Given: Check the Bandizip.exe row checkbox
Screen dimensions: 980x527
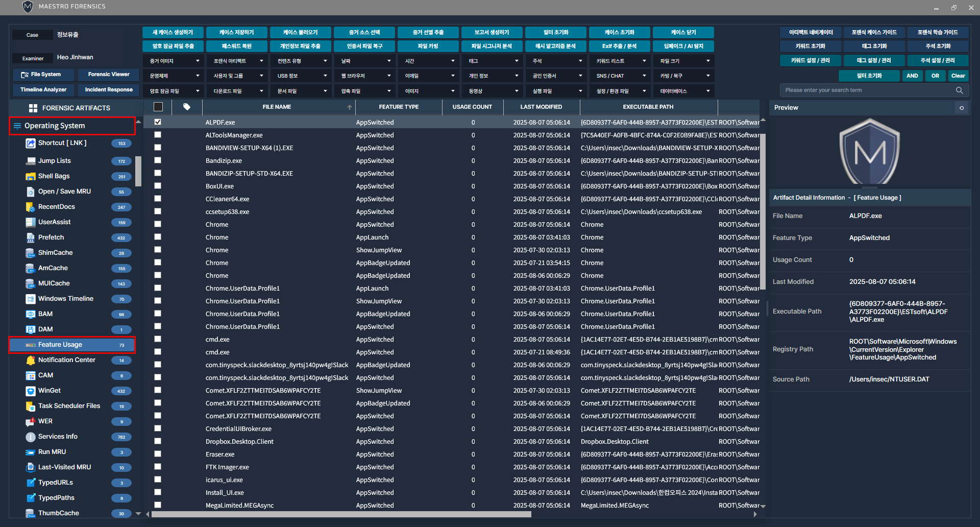Looking at the screenshot, I should pyautogui.click(x=158, y=160).
